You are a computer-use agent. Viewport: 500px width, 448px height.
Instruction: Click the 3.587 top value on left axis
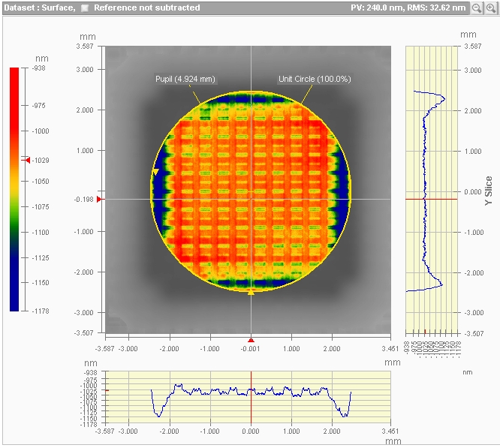pos(85,47)
